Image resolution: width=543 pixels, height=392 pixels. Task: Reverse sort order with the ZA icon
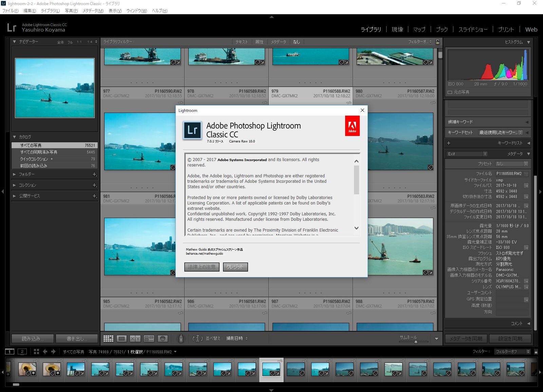[197, 338]
